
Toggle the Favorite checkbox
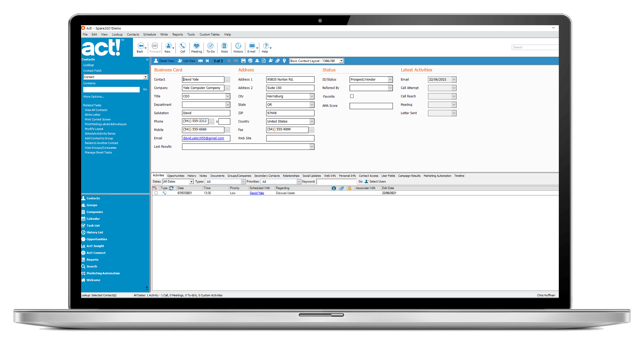pos(352,96)
